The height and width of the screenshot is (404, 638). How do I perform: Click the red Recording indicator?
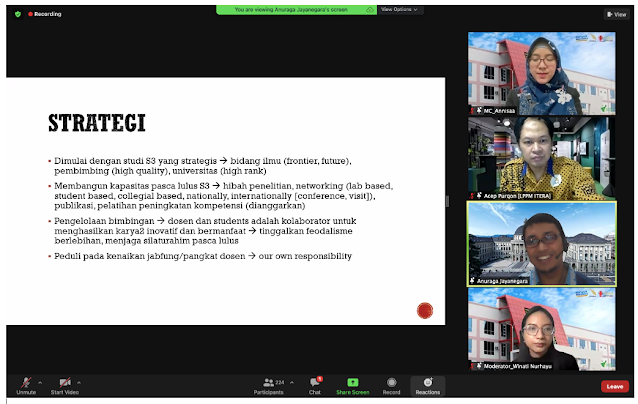pos(45,14)
